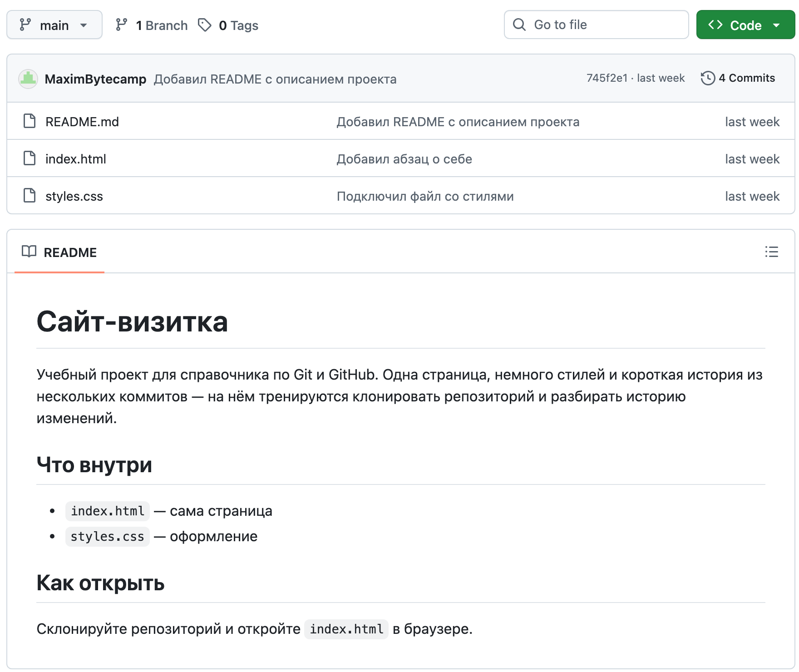The image size is (799, 672).
Task: Open the 0 Tags link
Action: coord(228,25)
